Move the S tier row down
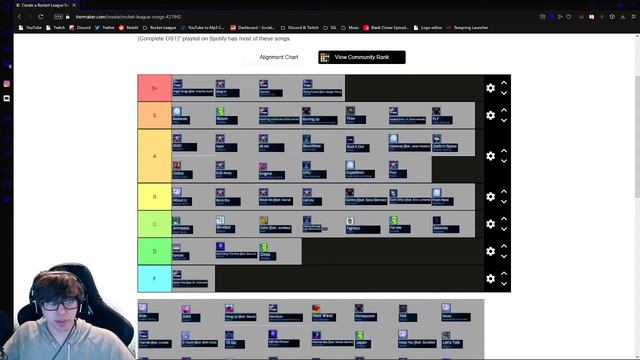The image size is (640, 360). [504, 120]
